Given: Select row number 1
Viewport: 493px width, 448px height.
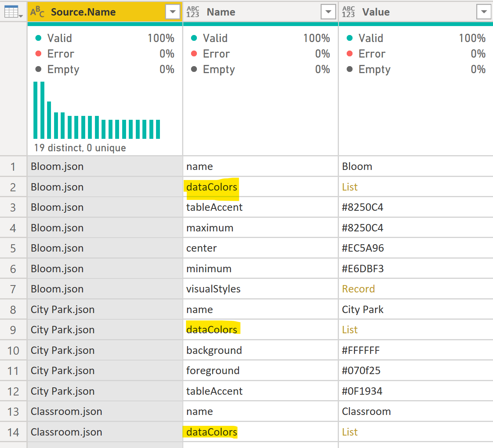Looking at the screenshot, I should (13, 166).
